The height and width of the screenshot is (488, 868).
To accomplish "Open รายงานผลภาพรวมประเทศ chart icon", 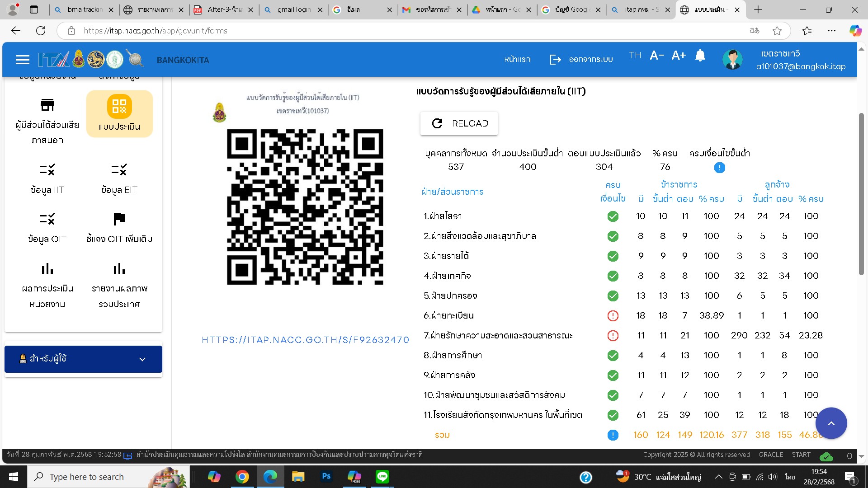I will click(x=119, y=268).
